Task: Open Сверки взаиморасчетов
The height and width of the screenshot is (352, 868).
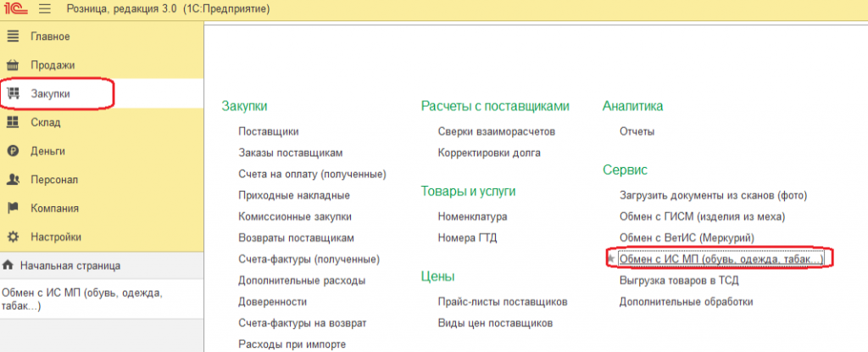Action: (497, 131)
